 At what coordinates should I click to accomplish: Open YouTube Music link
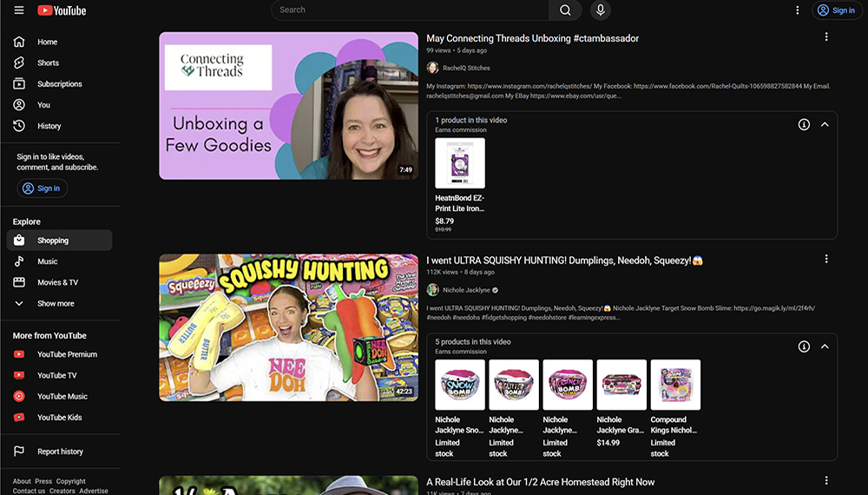click(x=59, y=397)
